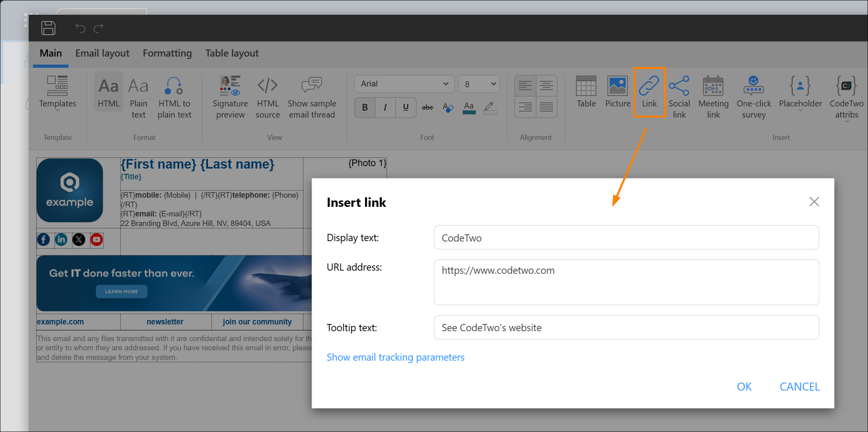The image size is (868, 432).
Task: Click the Display text field
Action: [x=626, y=238]
